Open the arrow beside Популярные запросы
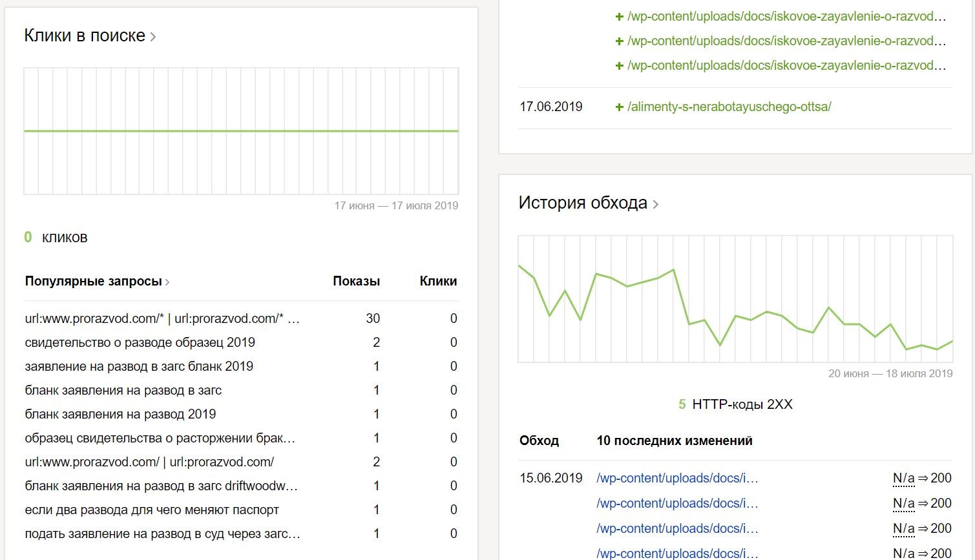The width and height of the screenshot is (975, 560). (167, 282)
